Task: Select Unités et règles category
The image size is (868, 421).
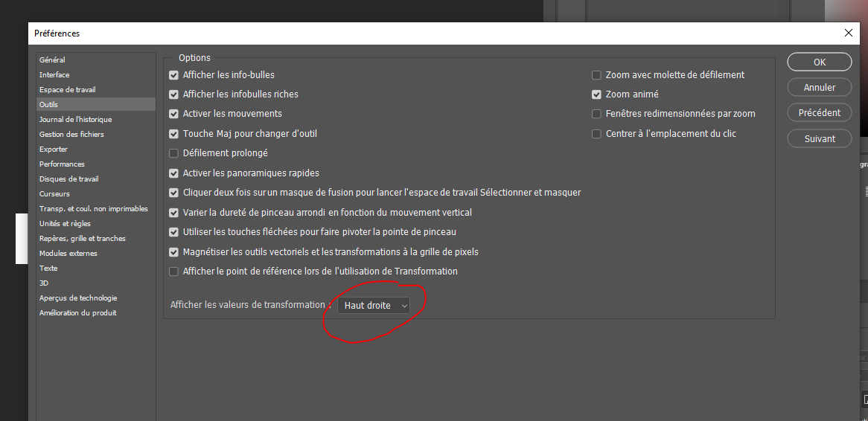Action: pos(65,223)
